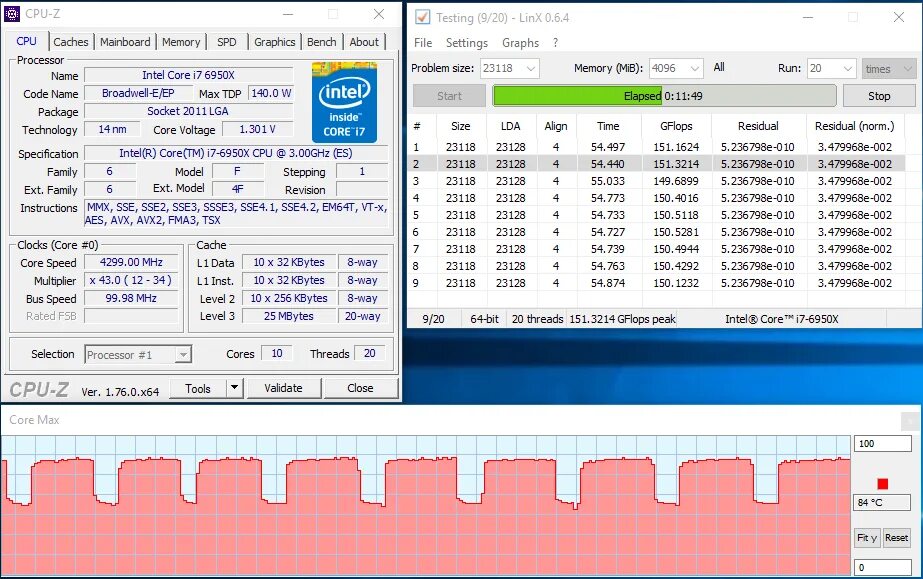Click the Align column header

556,126
